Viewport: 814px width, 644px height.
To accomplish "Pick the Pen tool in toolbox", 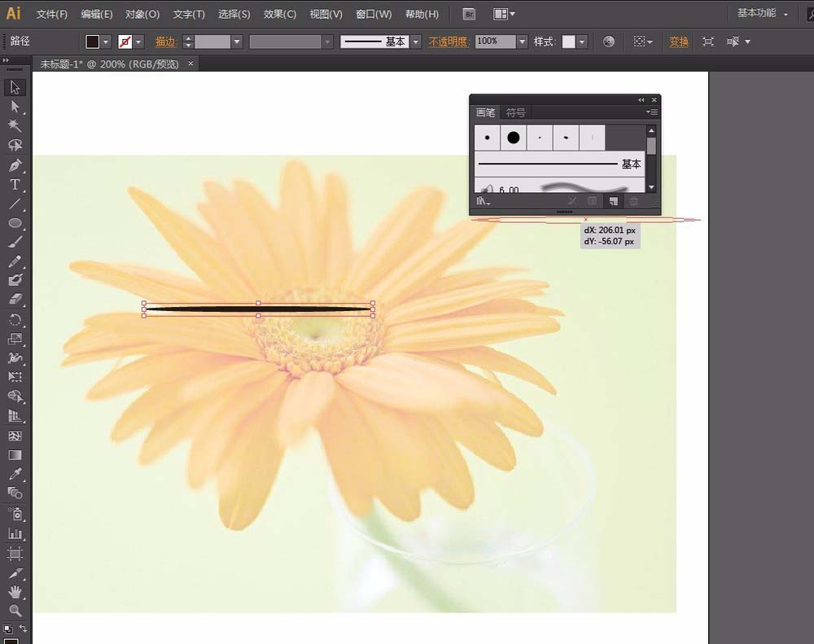I will [15, 165].
